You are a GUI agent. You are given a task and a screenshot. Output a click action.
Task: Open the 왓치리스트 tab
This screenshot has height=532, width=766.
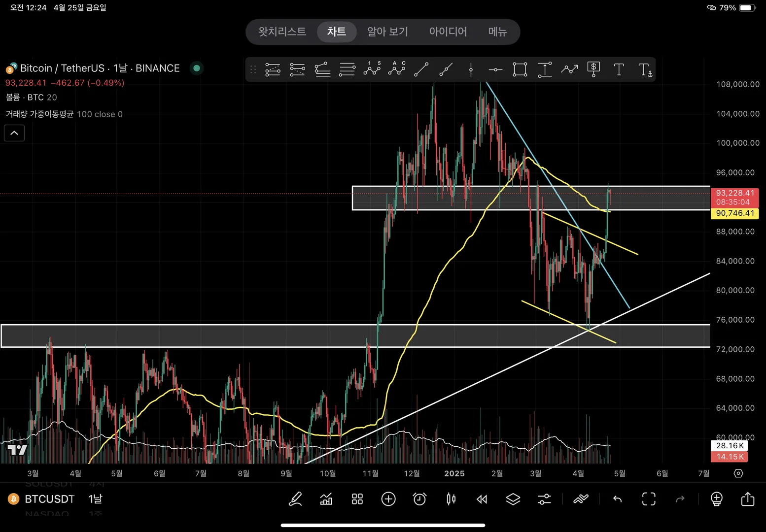click(282, 32)
